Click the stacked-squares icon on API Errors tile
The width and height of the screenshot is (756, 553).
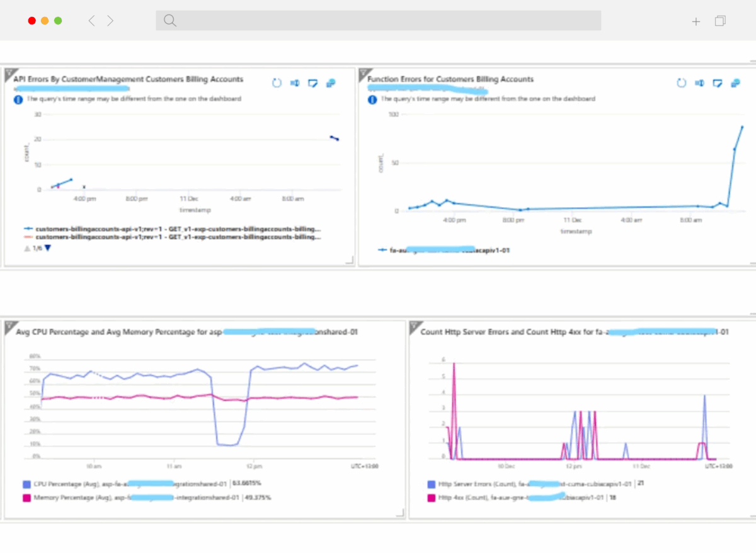331,83
